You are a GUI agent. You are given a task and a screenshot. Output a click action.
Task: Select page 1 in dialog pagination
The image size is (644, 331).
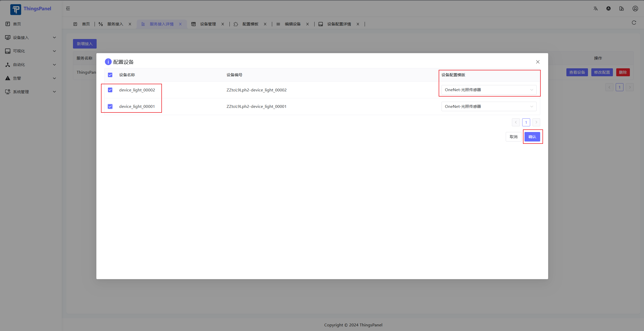526,122
